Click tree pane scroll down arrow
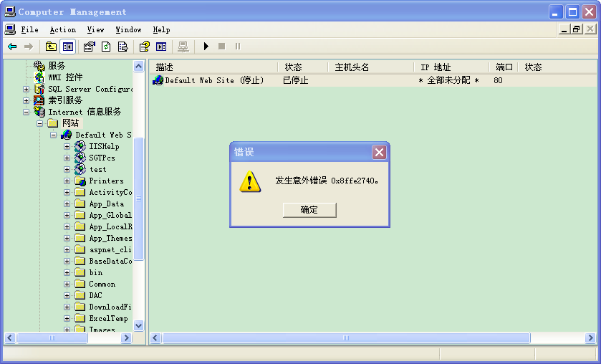Image resolution: width=601 pixels, height=364 pixels. click(139, 325)
